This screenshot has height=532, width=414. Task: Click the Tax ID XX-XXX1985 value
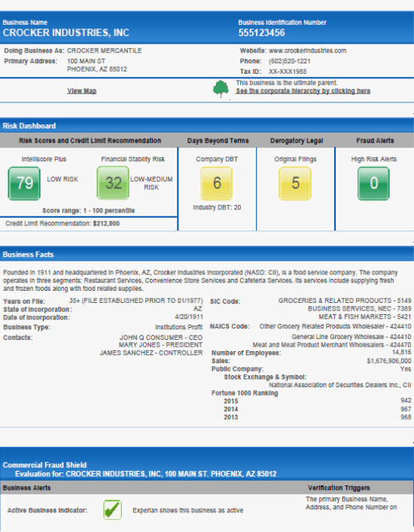pyautogui.click(x=288, y=72)
